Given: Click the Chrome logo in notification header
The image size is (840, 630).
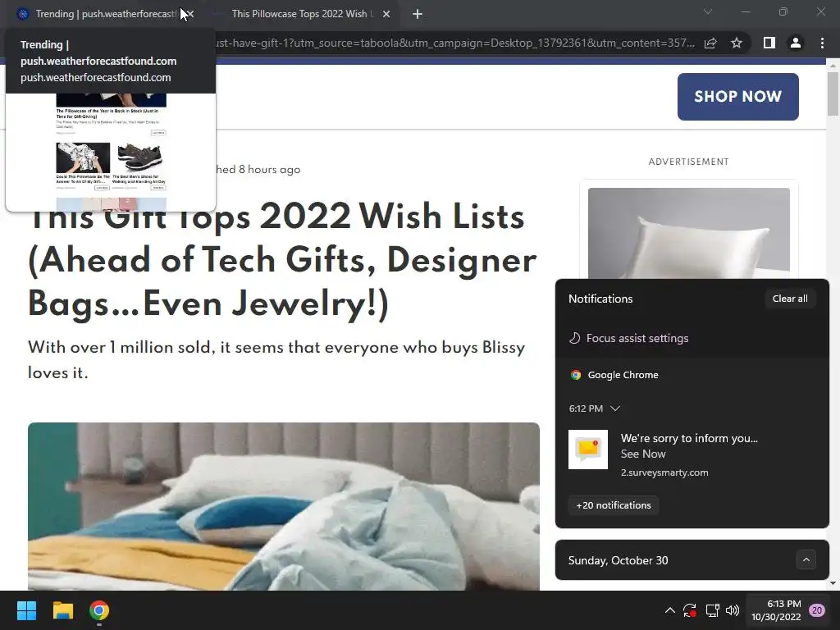Looking at the screenshot, I should (576, 375).
